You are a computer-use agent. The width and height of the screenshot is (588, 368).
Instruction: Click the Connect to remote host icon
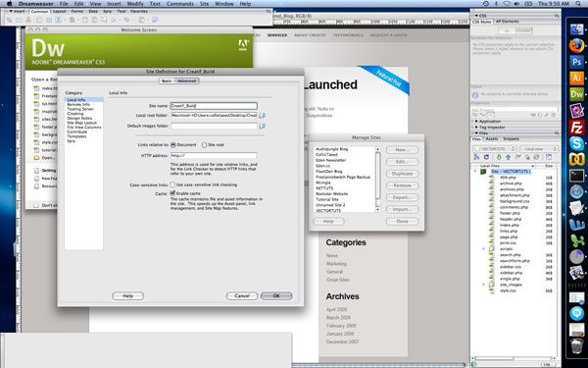(476, 157)
